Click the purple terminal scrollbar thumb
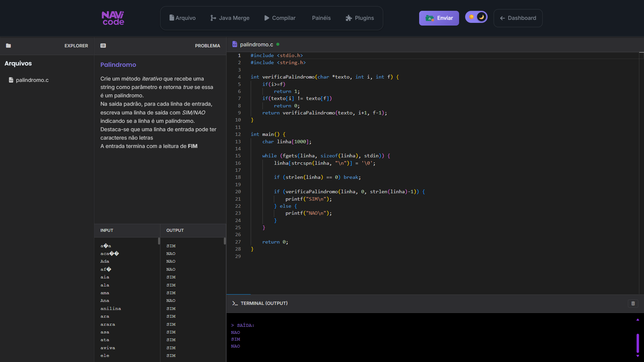This screenshot has height=362, width=644. pyautogui.click(x=638, y=343)
